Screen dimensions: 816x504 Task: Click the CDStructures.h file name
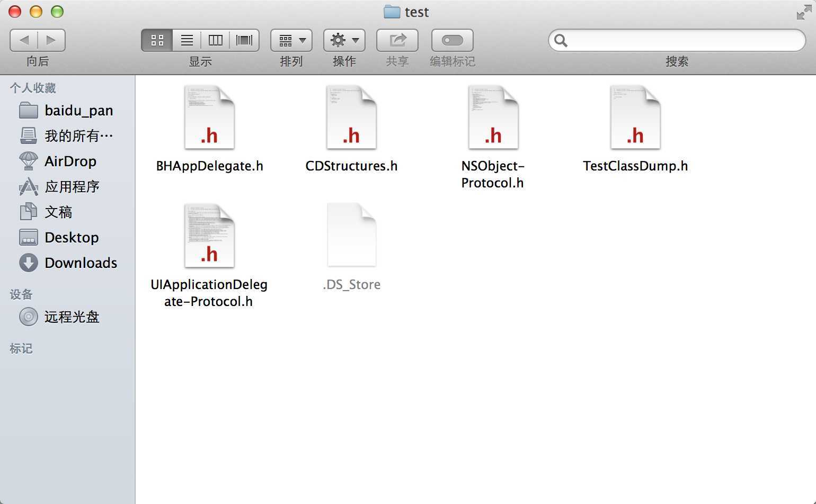(351, 166)
